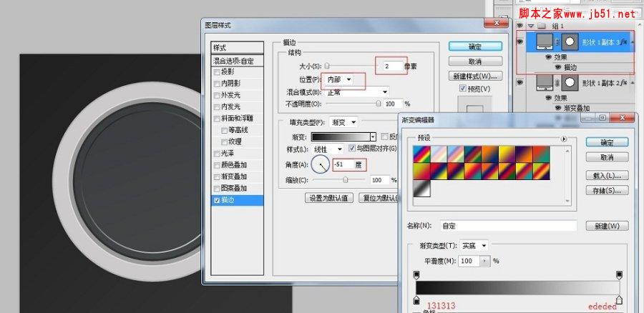Viewport: 644px width, 313px height.
Task: Click the angle field showing -51
Action: (343, 165)
